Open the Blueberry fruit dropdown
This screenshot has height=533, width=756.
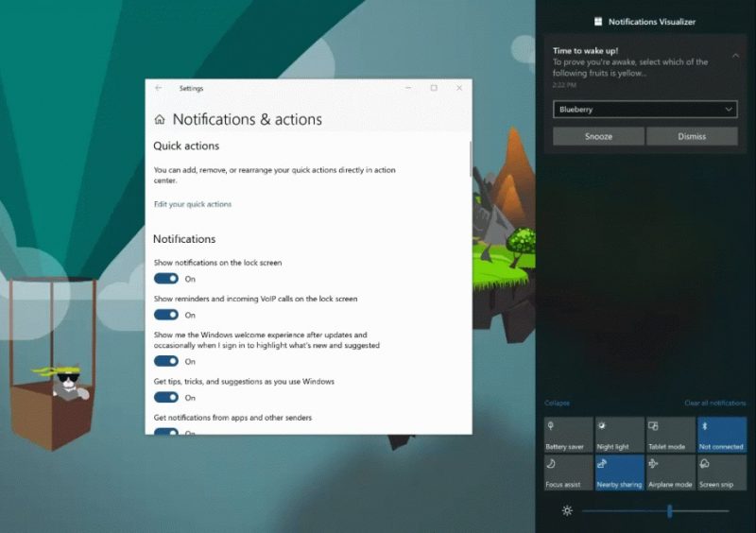click(645, 110)
